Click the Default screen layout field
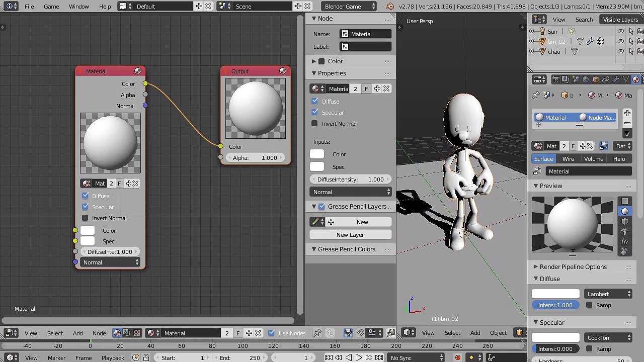This screenshot has height=362, width=644. click(x=163, y=7)
